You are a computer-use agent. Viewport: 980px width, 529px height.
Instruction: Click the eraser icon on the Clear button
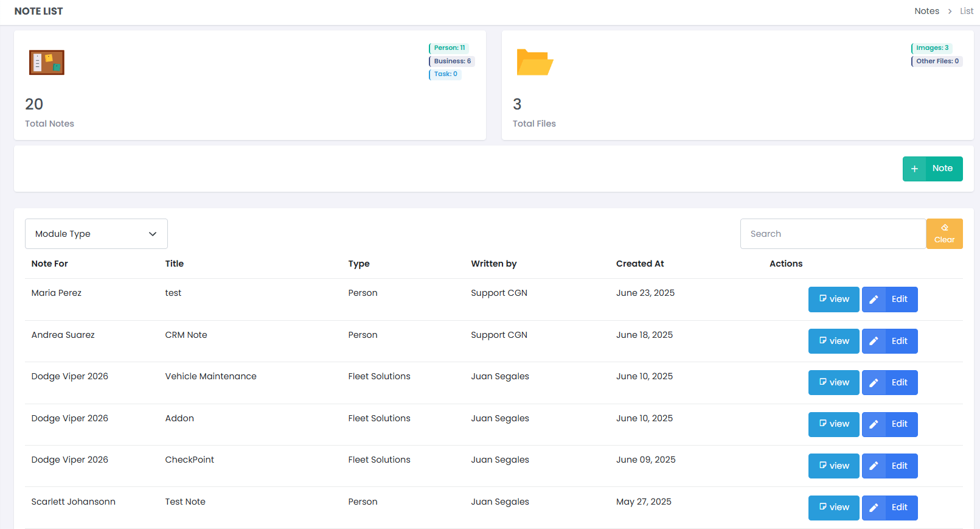[x=945, y=228]
